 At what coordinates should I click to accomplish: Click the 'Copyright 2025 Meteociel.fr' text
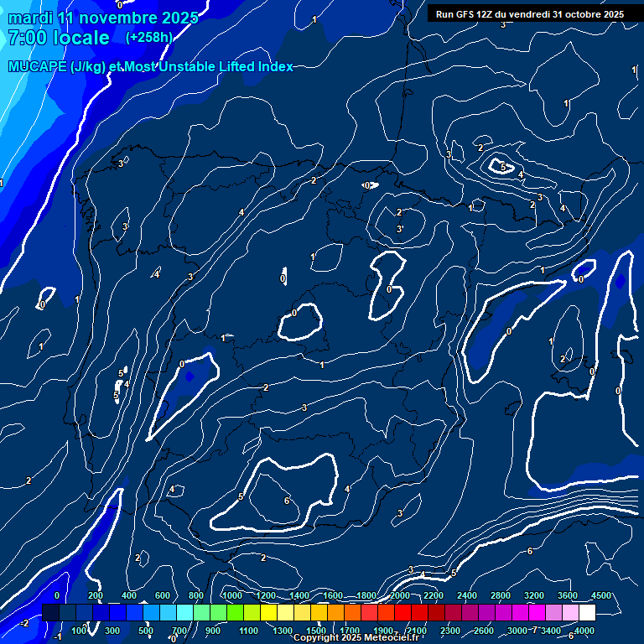coord(356,637)
